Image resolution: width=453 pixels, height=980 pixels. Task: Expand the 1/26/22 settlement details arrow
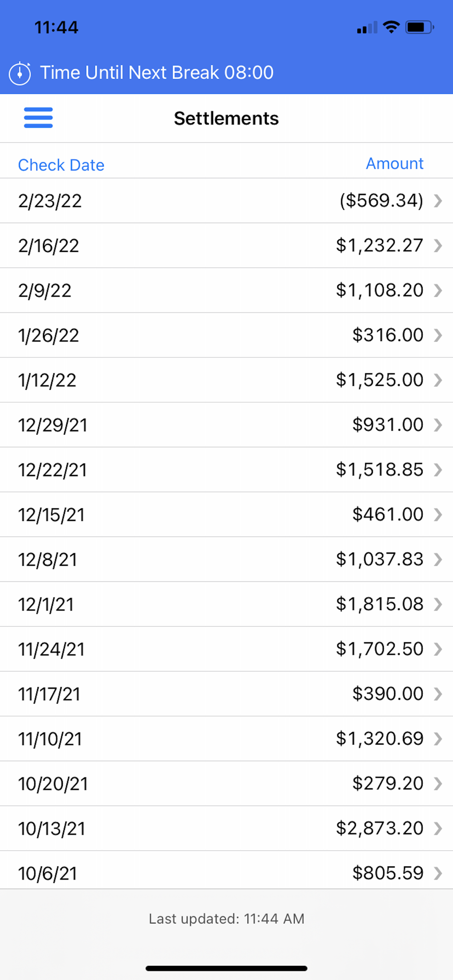click(438, 335)
